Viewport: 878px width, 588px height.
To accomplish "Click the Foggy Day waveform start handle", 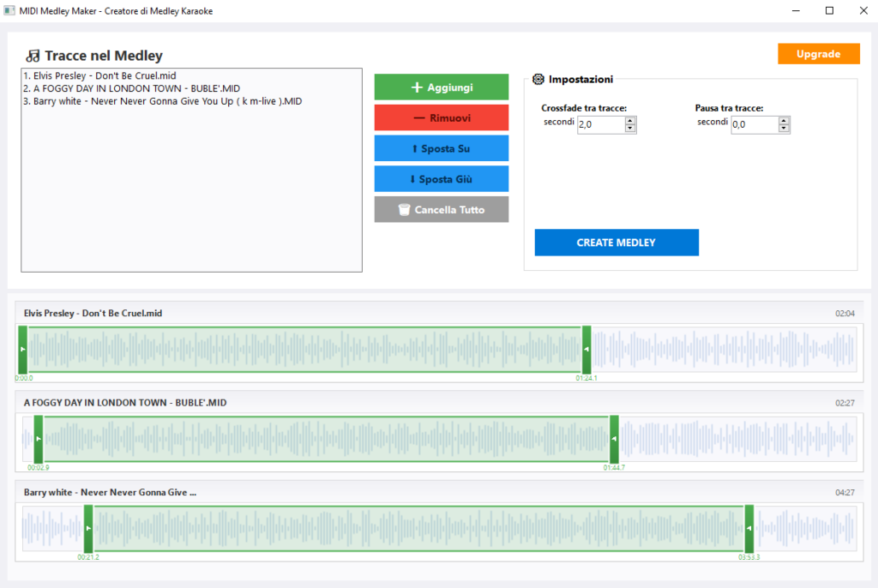I will point(38,439).
